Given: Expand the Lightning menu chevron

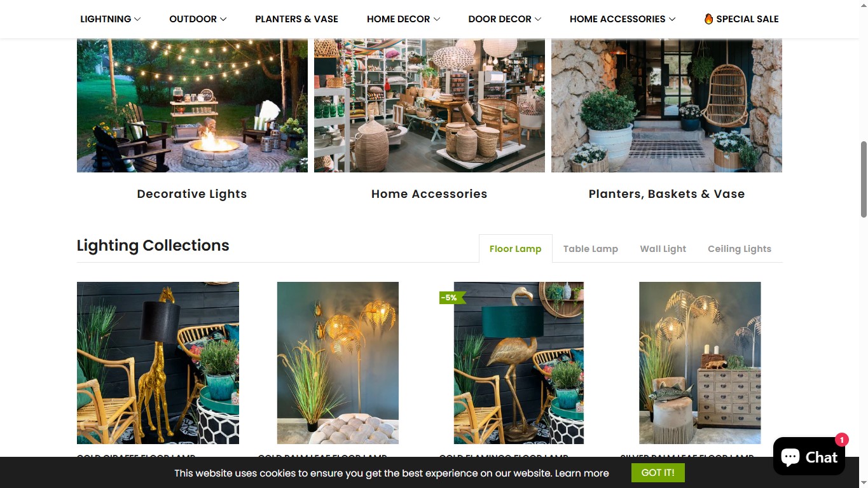Looking at the screenshot, I should (x=137, y=19).
